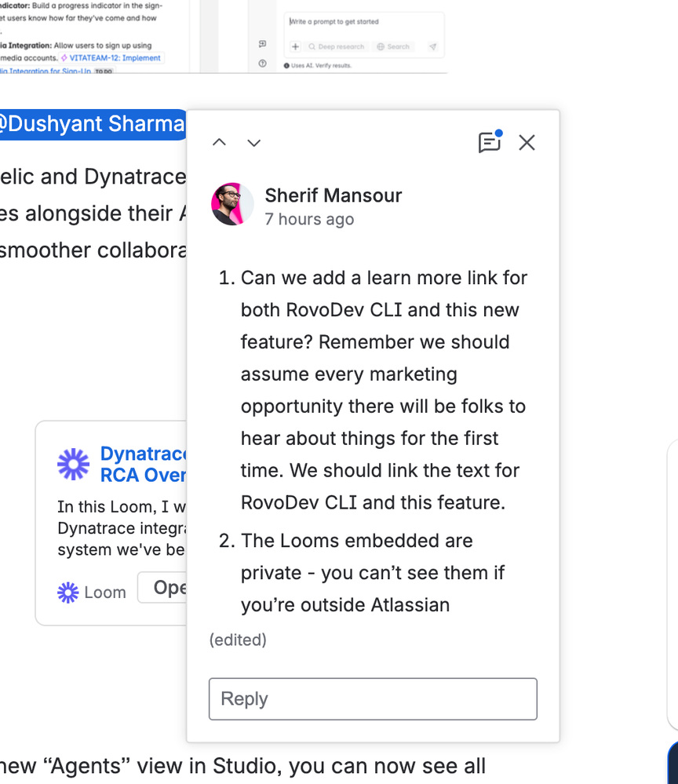Click the '(edited)' label under the comment
This screenshot has width=678, height=784.
[x=238, y=640]
